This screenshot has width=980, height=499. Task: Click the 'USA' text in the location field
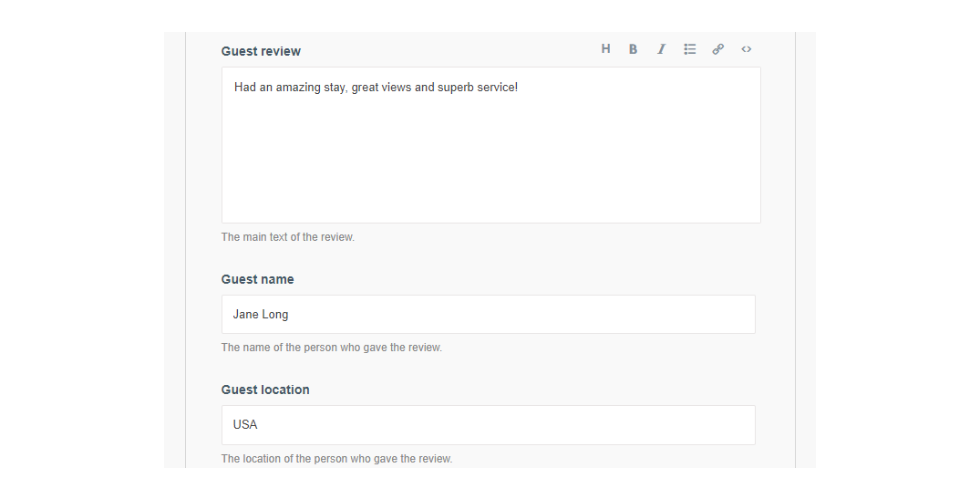coord(245,425)
